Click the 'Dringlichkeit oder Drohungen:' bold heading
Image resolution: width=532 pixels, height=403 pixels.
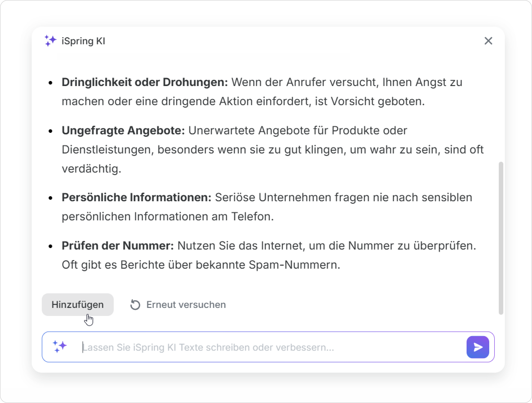coord(145,82)
